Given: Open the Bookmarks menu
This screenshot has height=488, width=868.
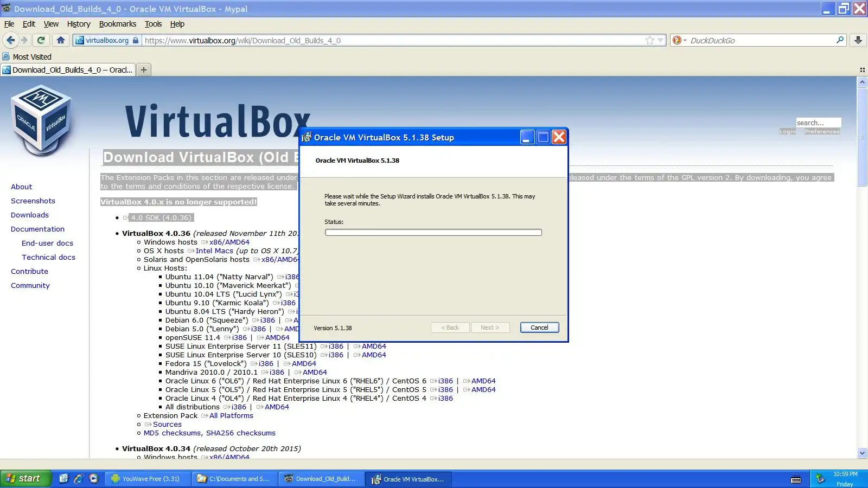Looking at the screenshot, I should pyautogui.click(x=118, y=24).
